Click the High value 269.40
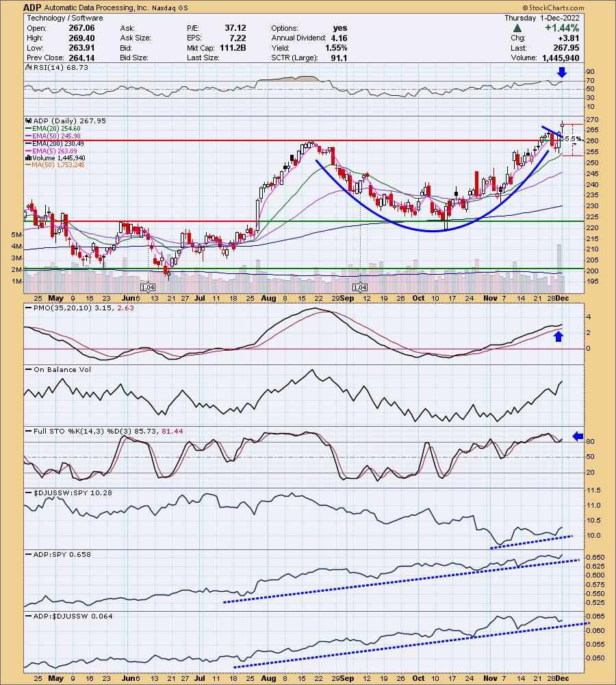 (81, 38)
